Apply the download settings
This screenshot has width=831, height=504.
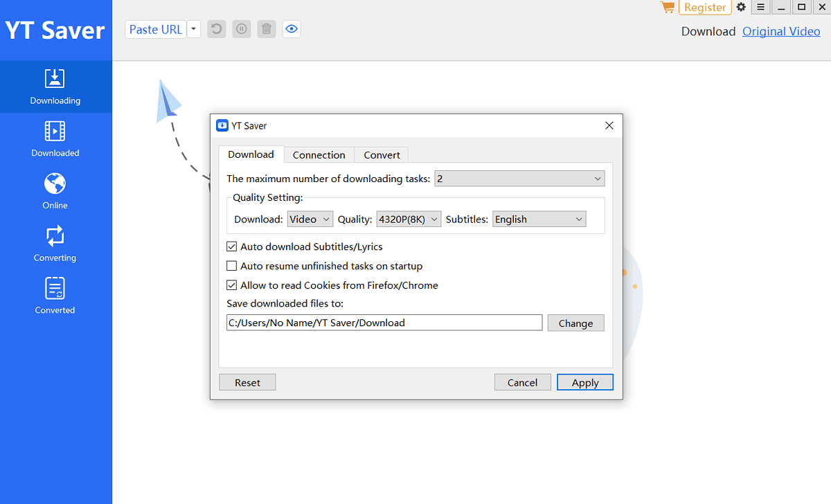point(584,381)
